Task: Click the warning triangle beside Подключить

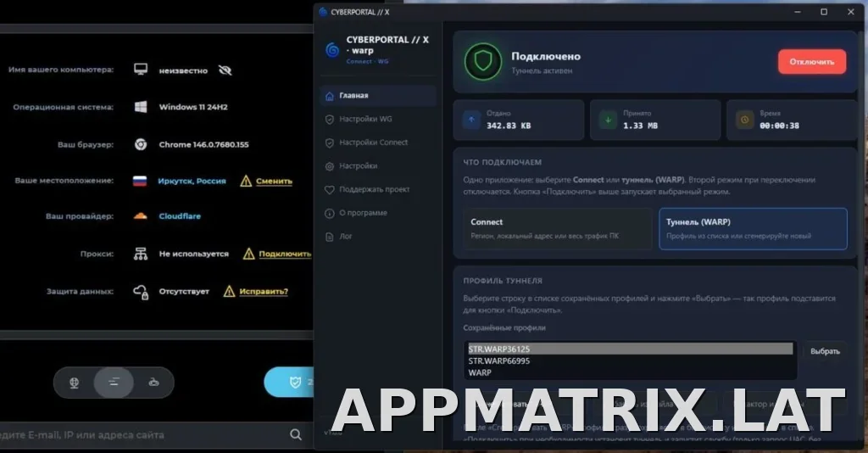Action: coord(249,254)
